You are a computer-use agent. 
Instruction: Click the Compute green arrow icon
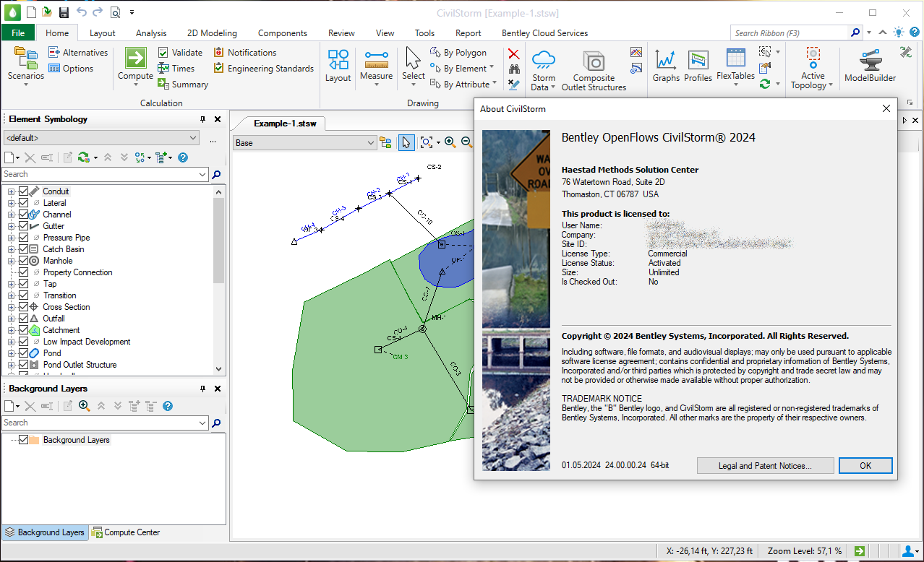pyautogui.click(x=135, y=59)
